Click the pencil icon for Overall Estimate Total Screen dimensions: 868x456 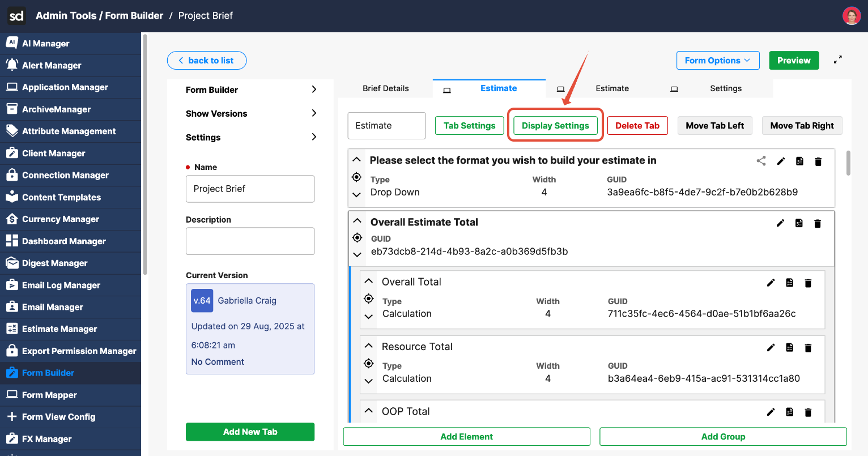pos(780,223)
